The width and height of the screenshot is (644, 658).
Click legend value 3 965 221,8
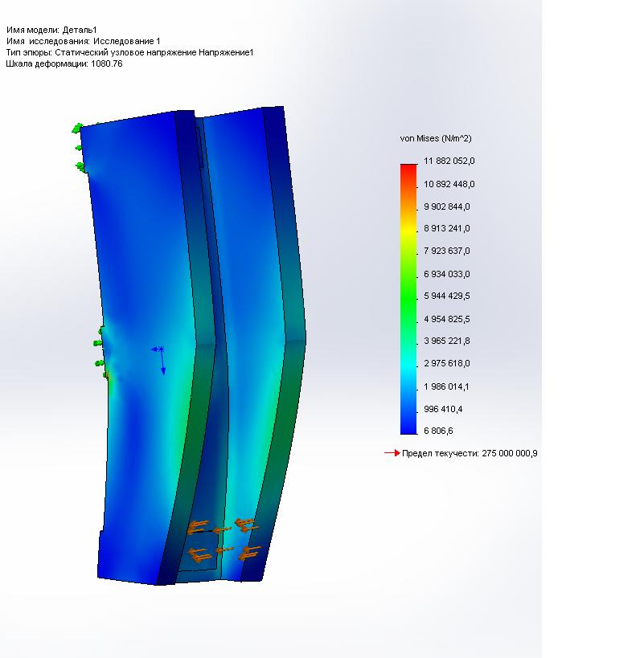point(447,341)
